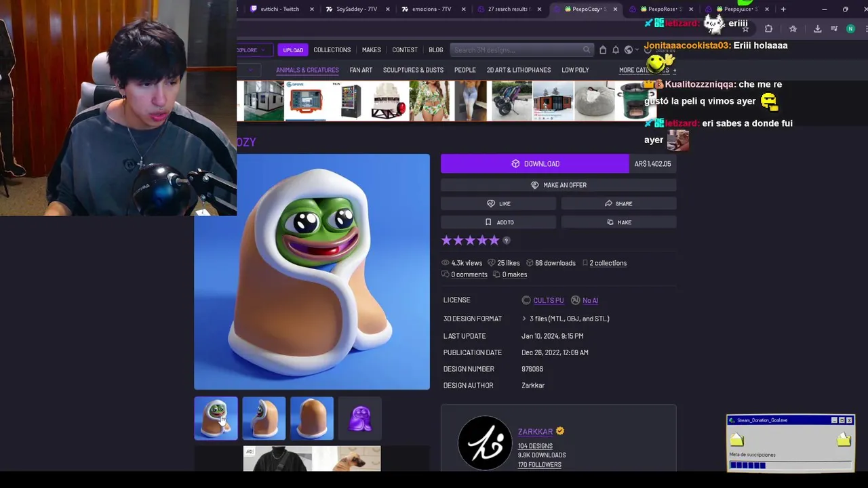Image resolution: width=868 pixels, height=488 pixels.
Task: Select the second side-view thumbnail
Action: coord(264,418)
